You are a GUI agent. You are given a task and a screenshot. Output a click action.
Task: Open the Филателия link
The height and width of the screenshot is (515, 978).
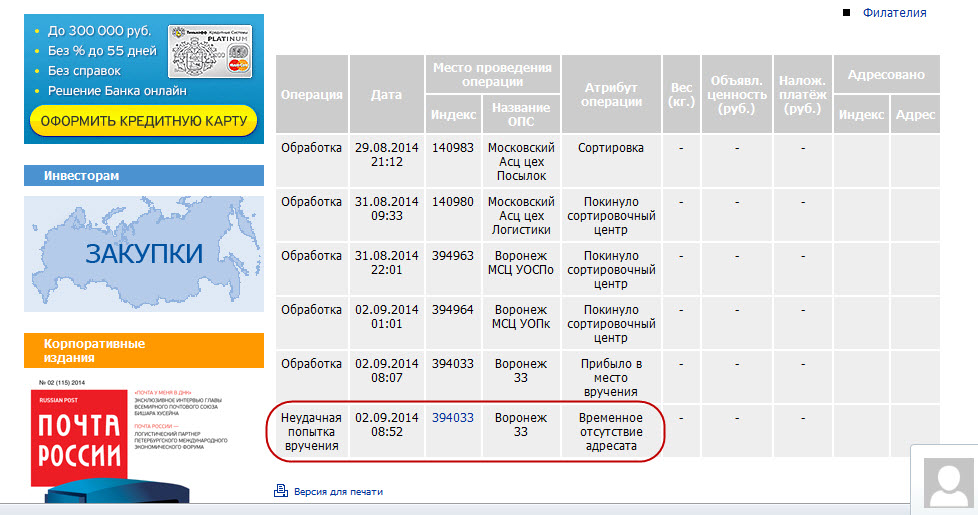(x=894, y=13)
